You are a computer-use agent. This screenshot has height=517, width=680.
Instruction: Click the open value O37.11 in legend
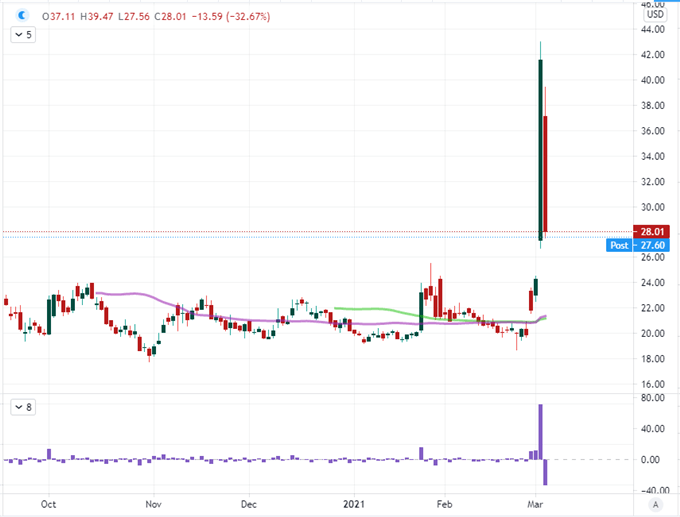(x=58, y=17)
